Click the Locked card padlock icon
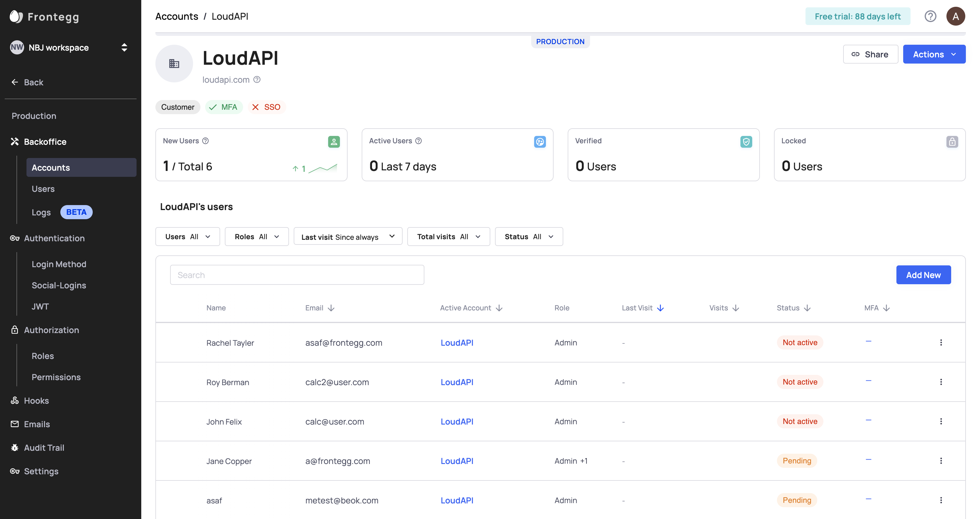Image resolution: width=980 pixels, height=519 pixels. click(952, 142)
